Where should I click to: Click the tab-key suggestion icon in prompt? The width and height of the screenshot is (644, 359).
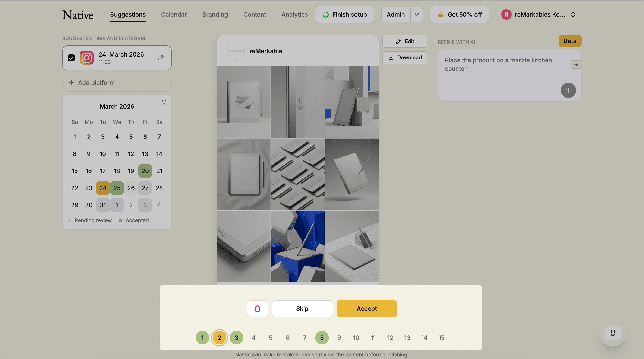coord(575,65)
